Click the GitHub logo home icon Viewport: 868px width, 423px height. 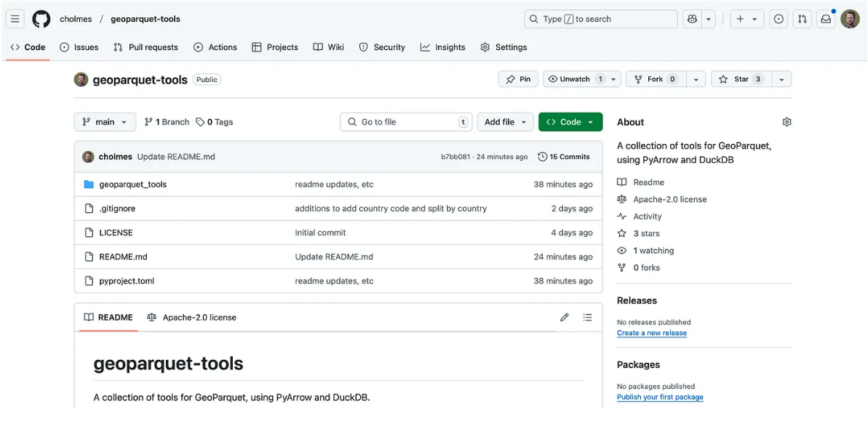point(41,19)
